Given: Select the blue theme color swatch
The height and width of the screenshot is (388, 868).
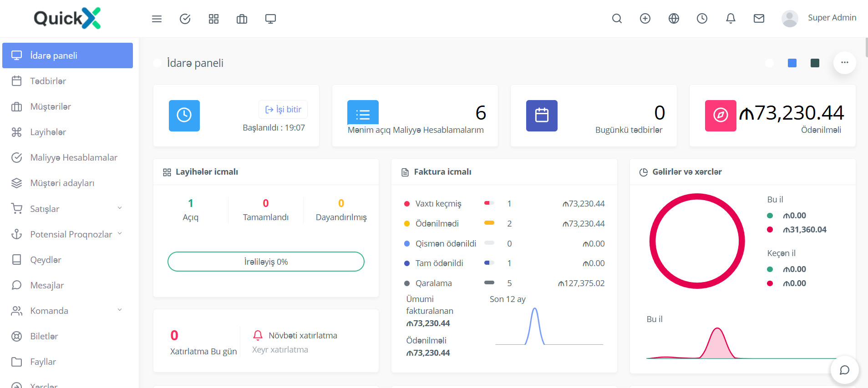Looking at the screenshot, I should (792, 63).
